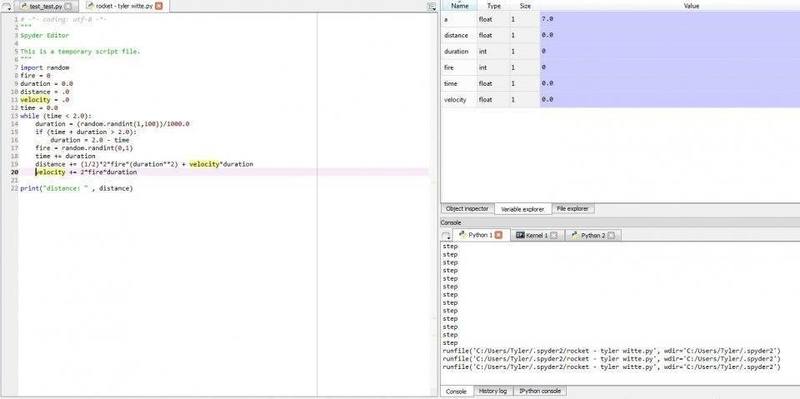Viewport: 800px width, 399px height.
Task: Click the value 7.0 of variable a
Action: click(x=547, y=19)
